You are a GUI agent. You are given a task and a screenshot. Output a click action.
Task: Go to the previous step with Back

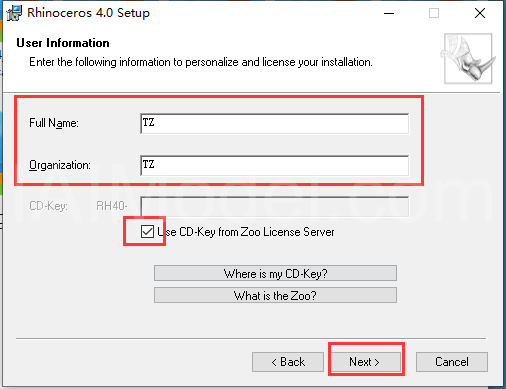tap(288, 362)
